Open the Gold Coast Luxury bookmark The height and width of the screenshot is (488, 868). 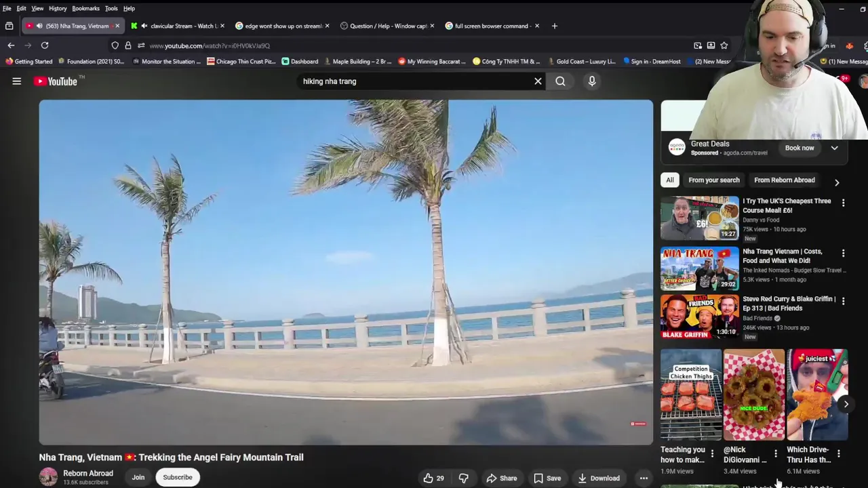click(581, 61)
